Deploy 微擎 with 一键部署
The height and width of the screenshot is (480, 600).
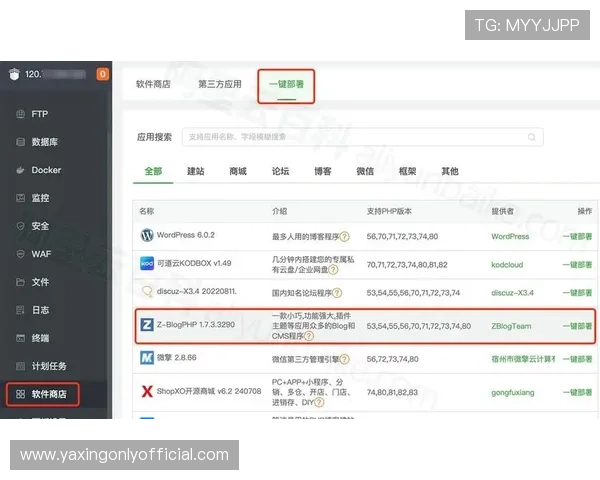point(577,359)
